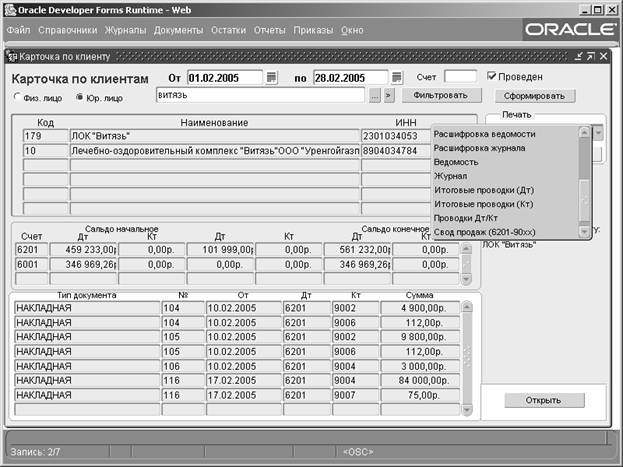Collapse the Печать dropdown arrow
623x467 pixels.
[598, 133]
